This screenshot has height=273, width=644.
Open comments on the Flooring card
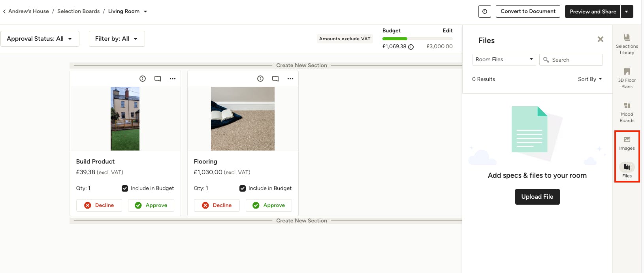tap(275, 79)
